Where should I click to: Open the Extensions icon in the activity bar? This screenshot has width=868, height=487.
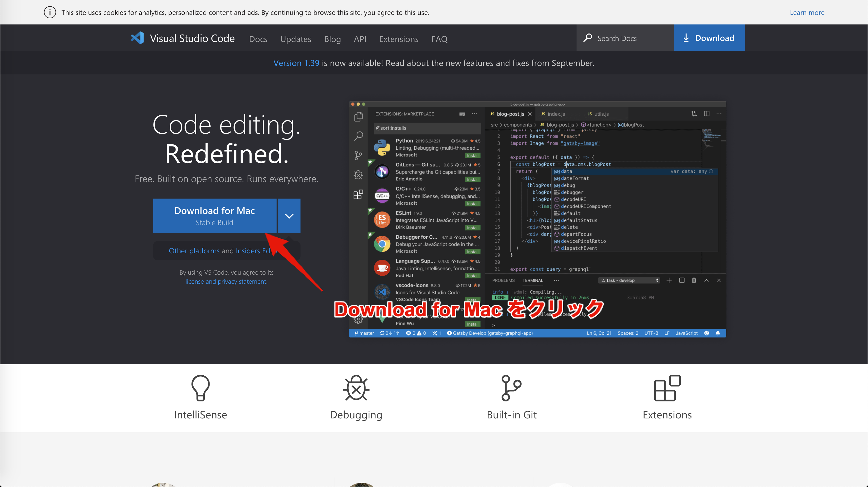coord(358,194)
